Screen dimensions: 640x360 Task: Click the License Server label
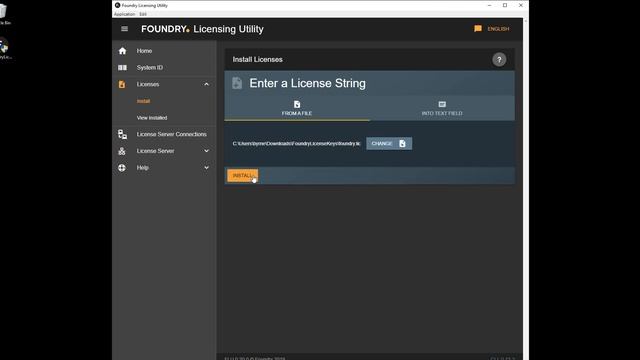(155, 151)
